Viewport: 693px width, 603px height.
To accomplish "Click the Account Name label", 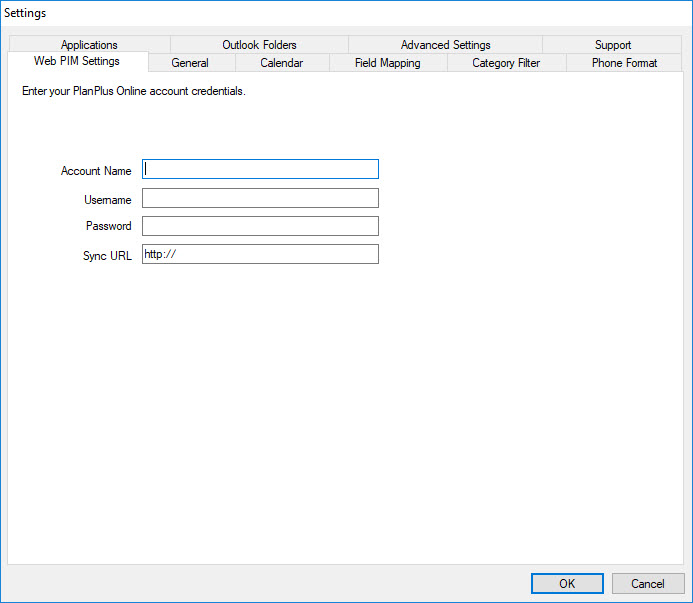I will (96, 171).
